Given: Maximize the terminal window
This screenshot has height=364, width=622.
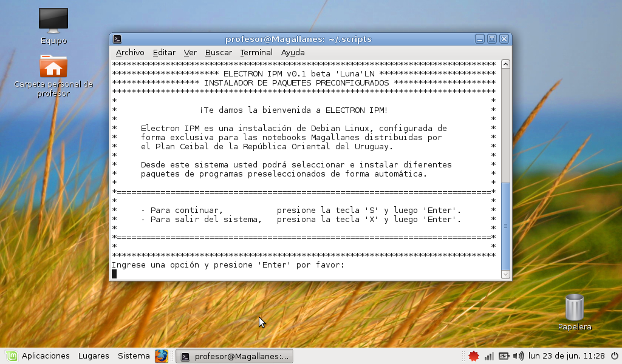Looking at the screenshot, I should [x=492, y=39].
